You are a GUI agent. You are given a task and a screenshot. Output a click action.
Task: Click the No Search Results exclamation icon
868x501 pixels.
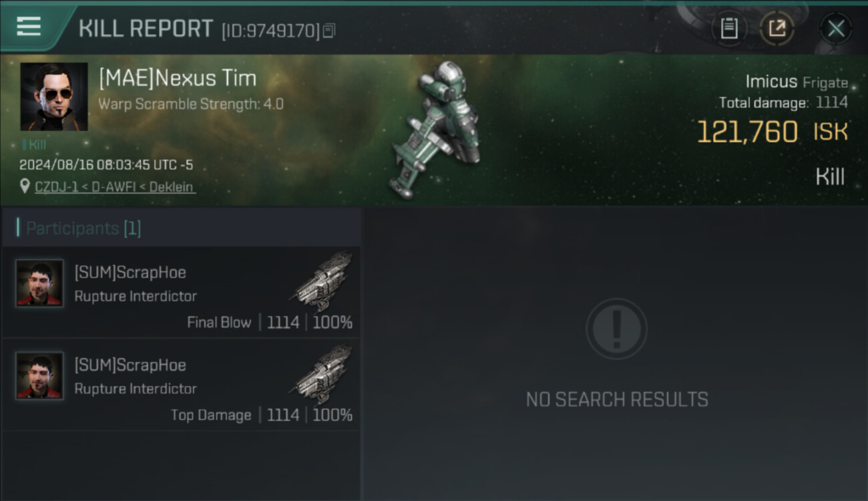pos(616,329)
